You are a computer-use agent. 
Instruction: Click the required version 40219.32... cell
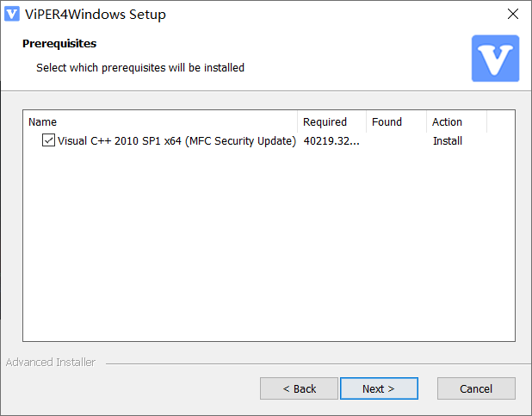point(331,140)
